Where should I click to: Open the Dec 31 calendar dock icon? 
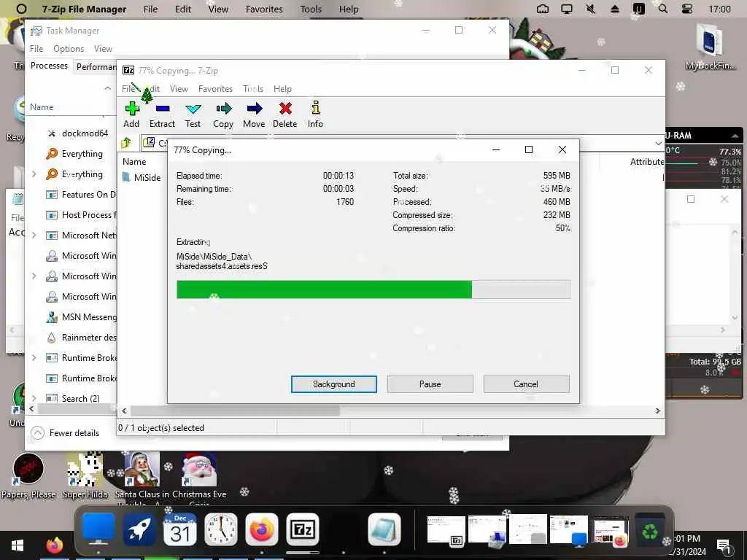click(x=179, y=529)
